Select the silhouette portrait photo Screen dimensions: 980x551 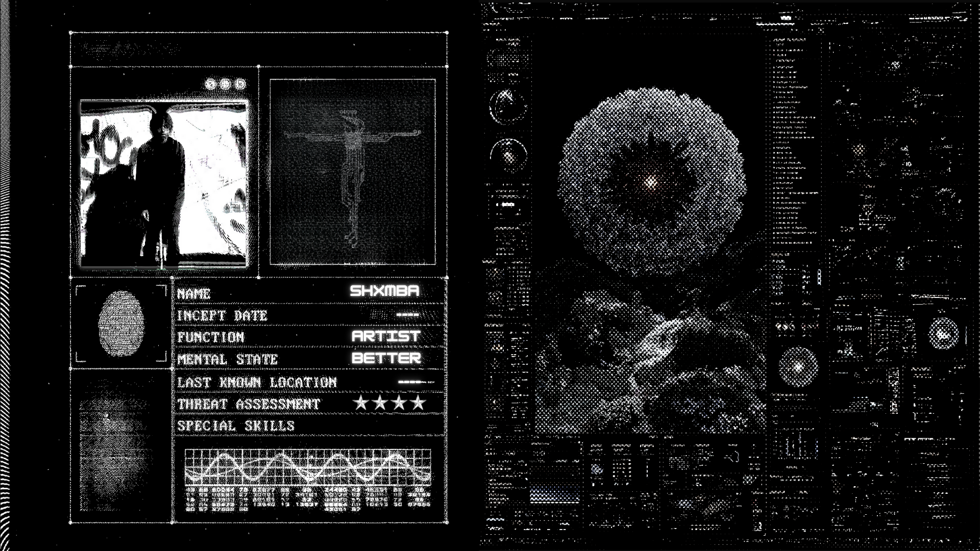(164, 184)
